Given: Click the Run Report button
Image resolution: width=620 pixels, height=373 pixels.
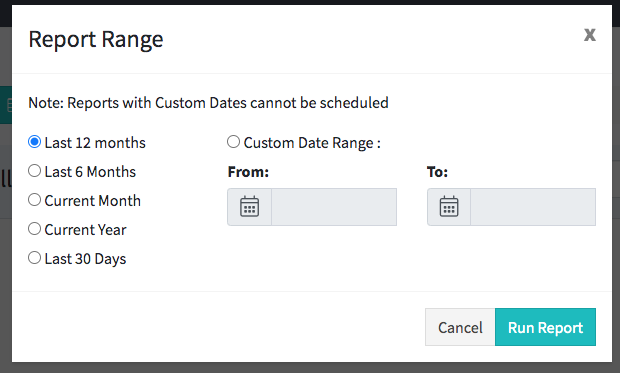Looking at the screenshot, I should coord(545,327).
